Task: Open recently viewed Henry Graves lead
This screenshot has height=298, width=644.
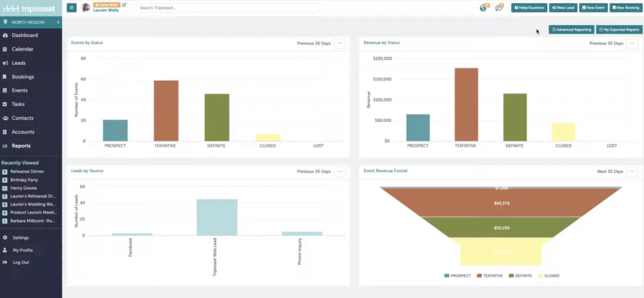Action: [x=23, y=188]
